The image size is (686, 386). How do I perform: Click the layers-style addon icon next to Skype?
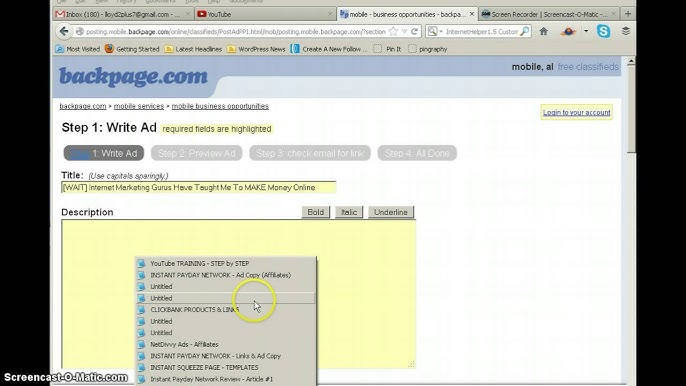(626, 31)
